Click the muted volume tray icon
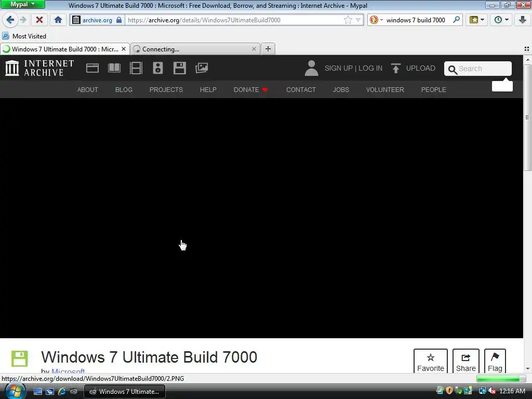The image size is (532, 399). tap(492, 391)
